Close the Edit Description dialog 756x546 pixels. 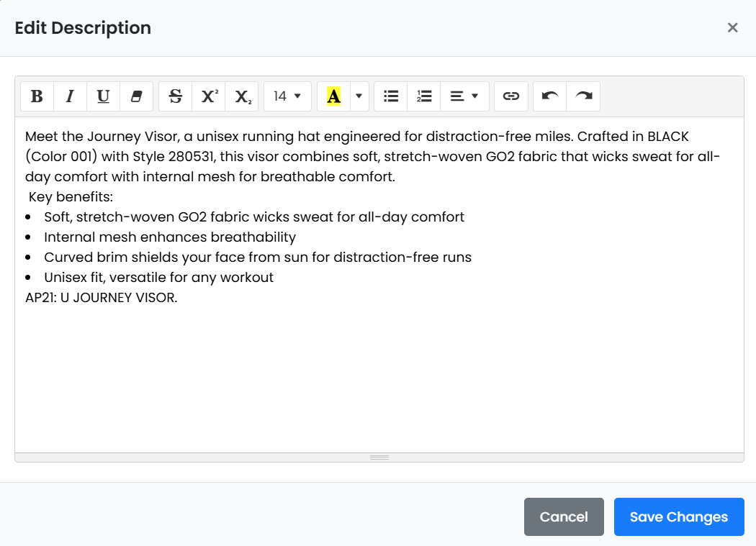point(732,28)
